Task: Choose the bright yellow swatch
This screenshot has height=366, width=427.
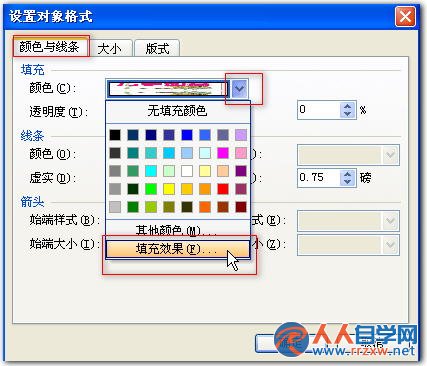Action: tap(169, 189)
